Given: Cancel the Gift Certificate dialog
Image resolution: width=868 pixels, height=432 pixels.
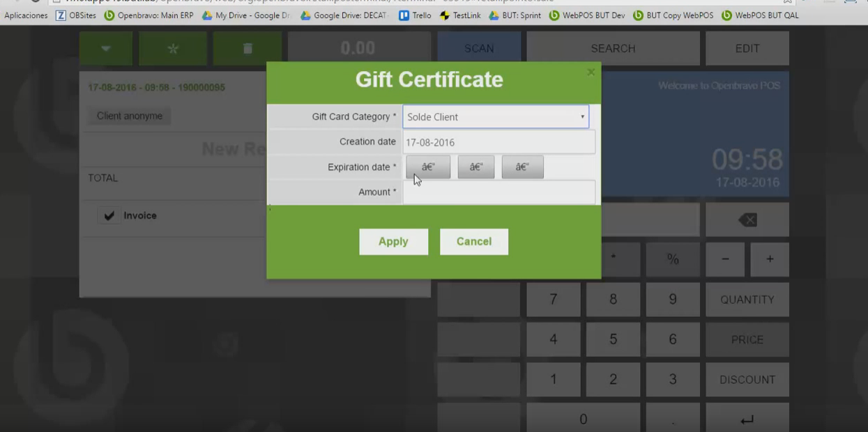Looking at the screenshot, I should pos(474,242).
